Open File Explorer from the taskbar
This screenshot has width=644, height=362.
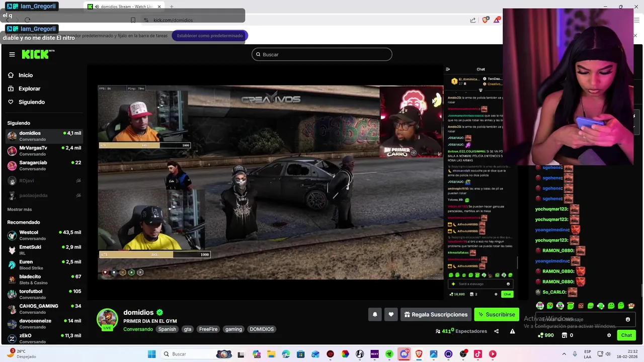(271, 354)
